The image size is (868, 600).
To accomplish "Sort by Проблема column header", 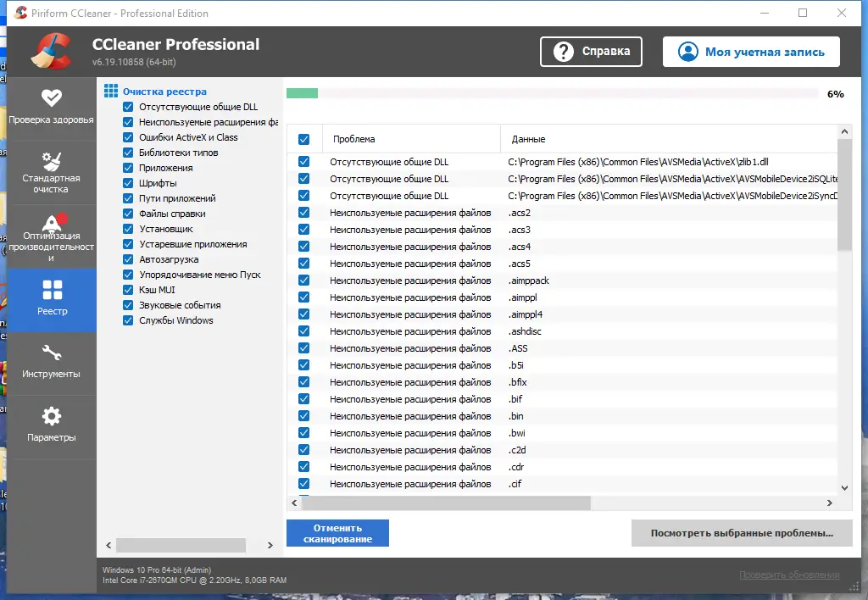I will [411, 139].
